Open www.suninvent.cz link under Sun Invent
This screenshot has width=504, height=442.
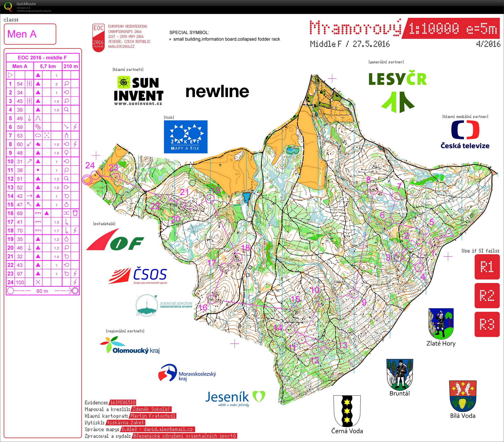point(138,104)
